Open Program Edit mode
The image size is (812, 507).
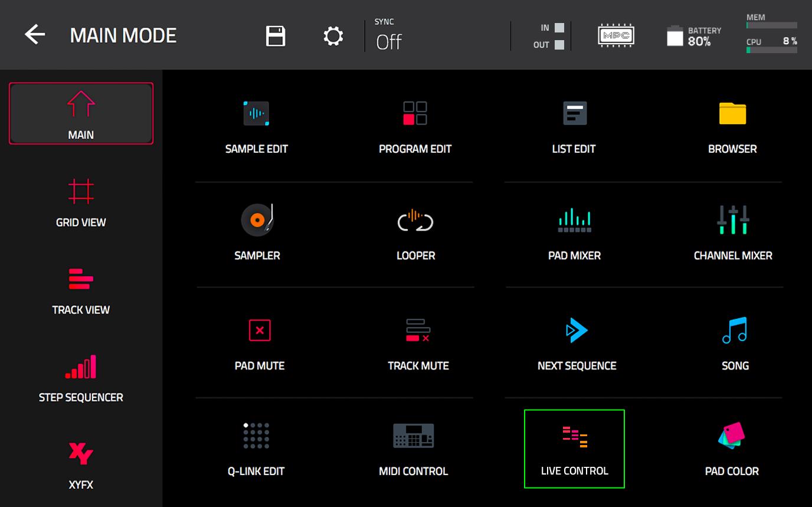(x=415, y=127)
